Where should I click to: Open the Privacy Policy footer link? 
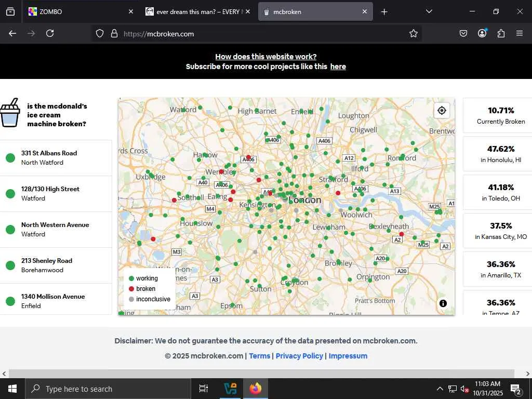(299, 356)
